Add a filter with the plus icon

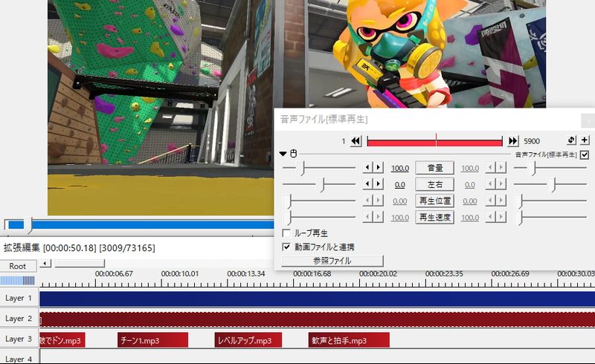[x=585, y=140]
